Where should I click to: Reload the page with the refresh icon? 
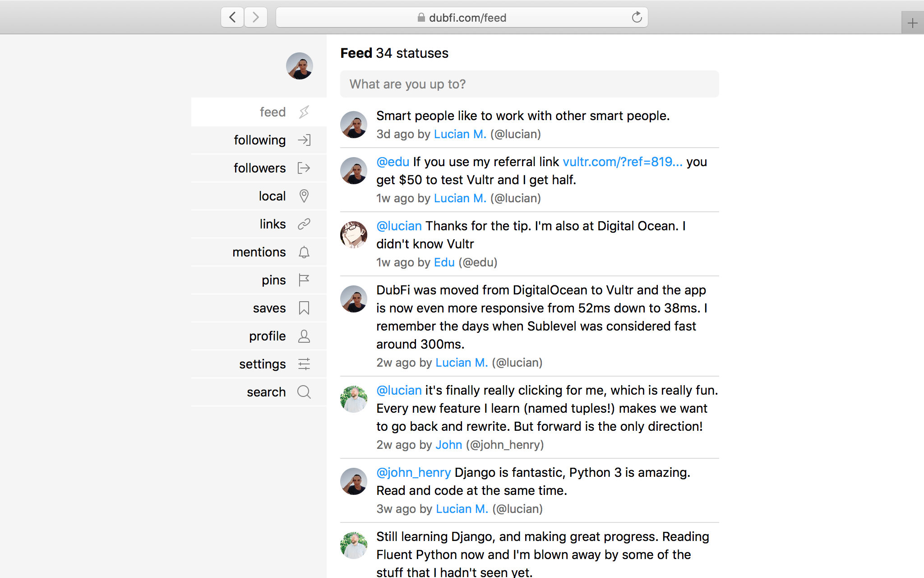[x=637, y=18]
